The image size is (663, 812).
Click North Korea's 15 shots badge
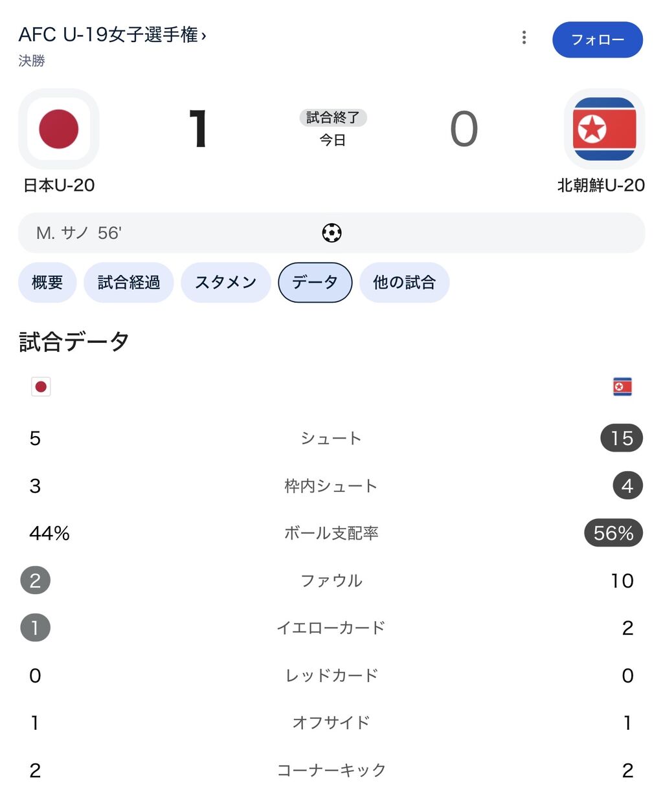tap(622, 438)
